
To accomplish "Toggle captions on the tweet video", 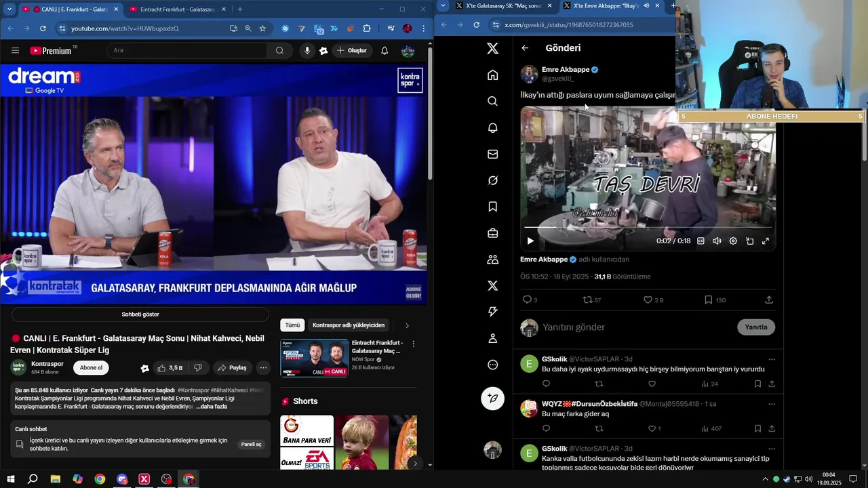I will 701,241.
